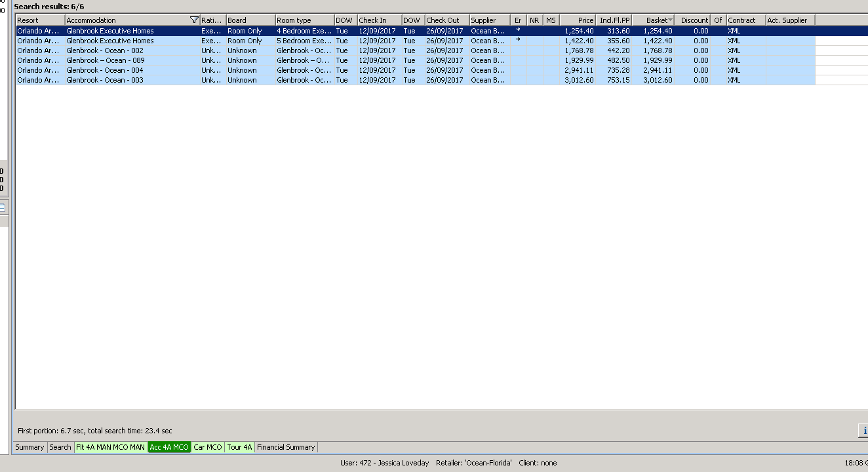
Task: Select the Glenbrook – Ocean - 089 row
Action: [x=105, y=60]
